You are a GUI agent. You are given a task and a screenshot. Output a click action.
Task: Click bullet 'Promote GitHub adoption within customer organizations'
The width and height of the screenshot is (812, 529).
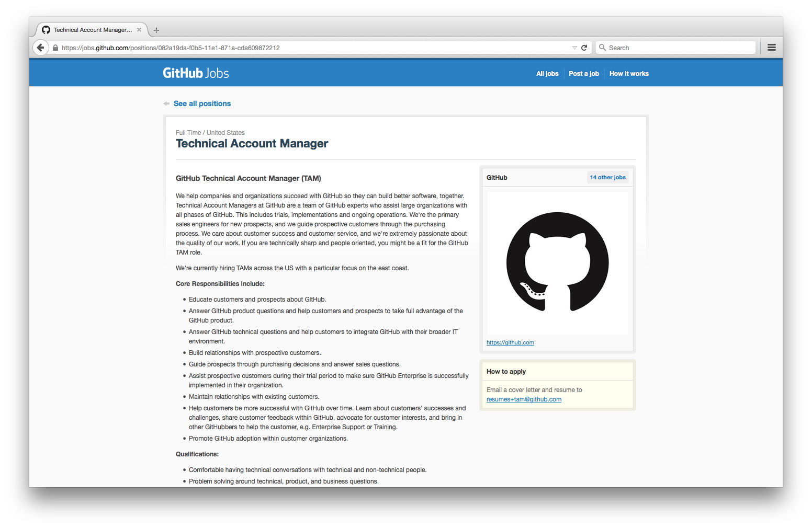click(268, 439)
